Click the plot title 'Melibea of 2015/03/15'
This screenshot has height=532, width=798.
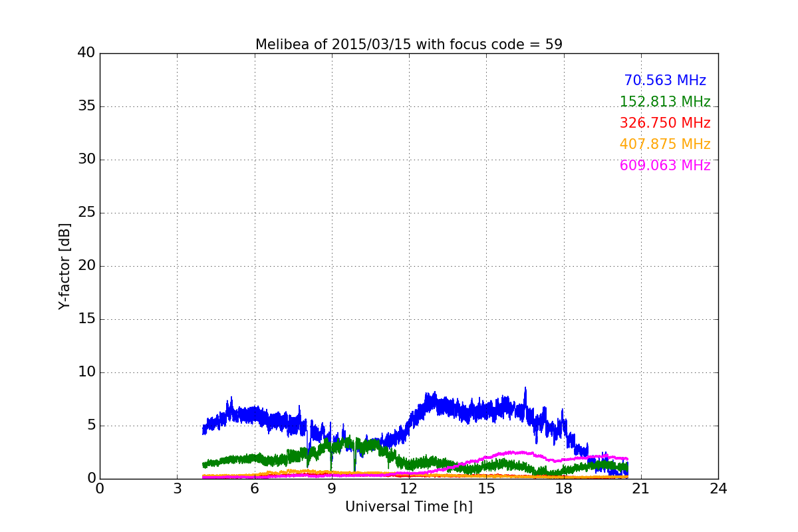(x=409, y=45)
